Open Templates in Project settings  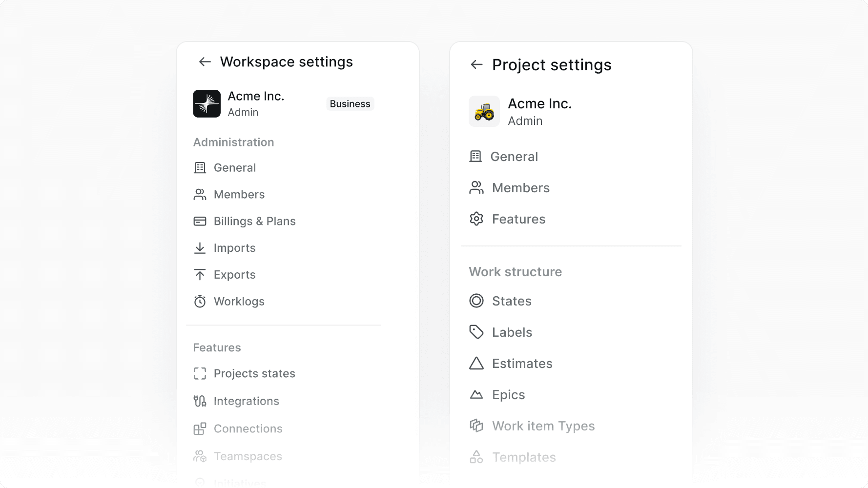(523, 457)
